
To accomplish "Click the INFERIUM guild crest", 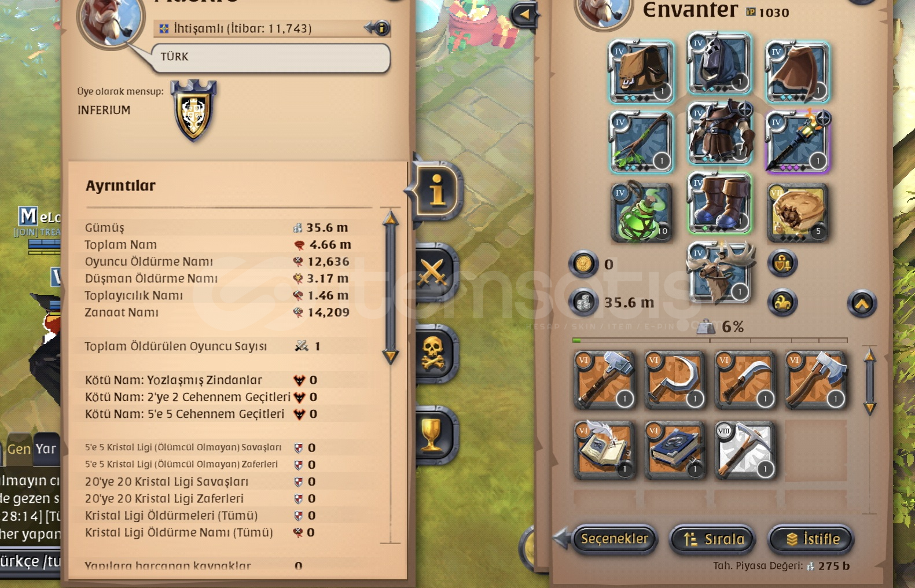I will click(194, 111).
